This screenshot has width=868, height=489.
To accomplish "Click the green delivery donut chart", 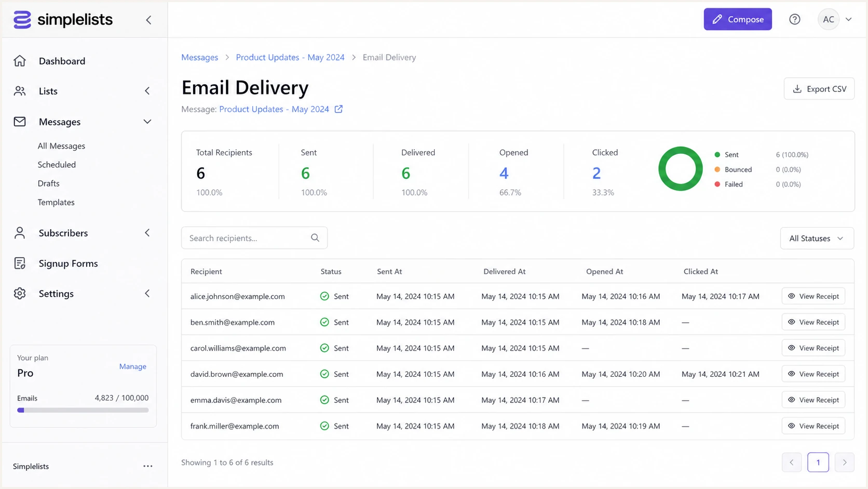I will 681,169.
